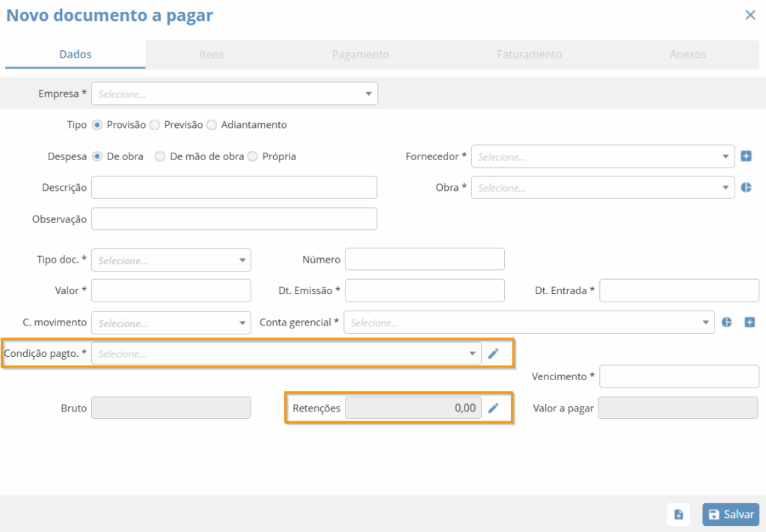Close the Novo documento a pagar dialog

point(750,15)
